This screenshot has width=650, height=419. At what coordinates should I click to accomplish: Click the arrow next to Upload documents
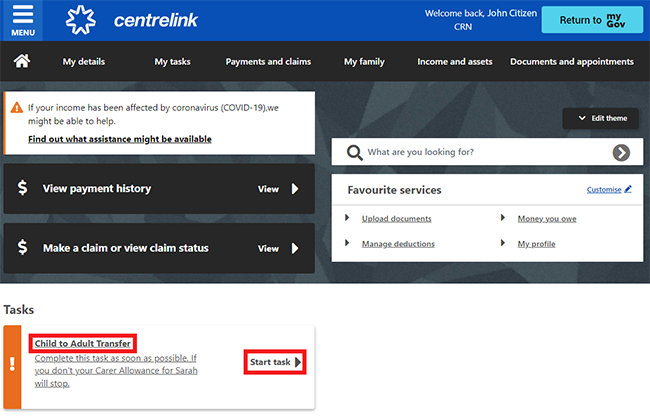[347, 218]
